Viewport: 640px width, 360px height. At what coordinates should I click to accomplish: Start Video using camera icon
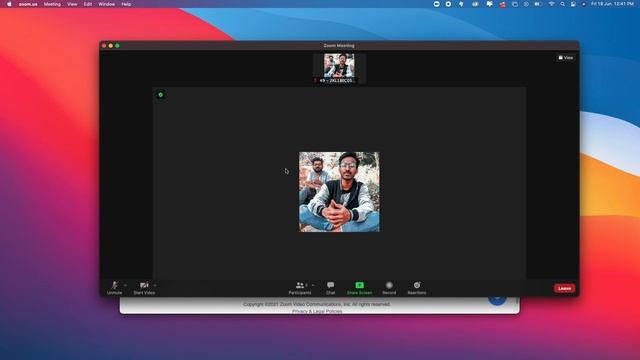144,287
